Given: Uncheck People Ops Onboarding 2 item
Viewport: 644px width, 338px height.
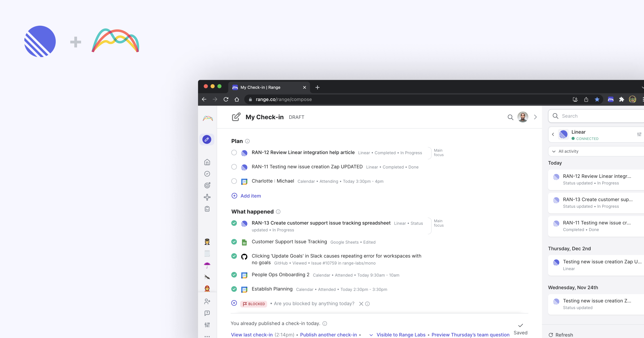Looking at the screenshot, I should click(x=234, y=275).
